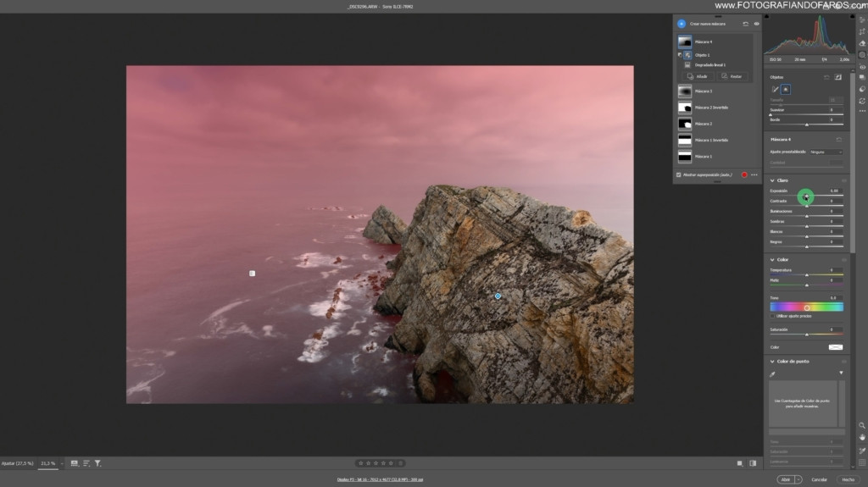Image resolution: width=868 pixels, height=487 pixels.
Task: Toggle mask visibility eye icon in mask panel header
Action: point(756,24)
